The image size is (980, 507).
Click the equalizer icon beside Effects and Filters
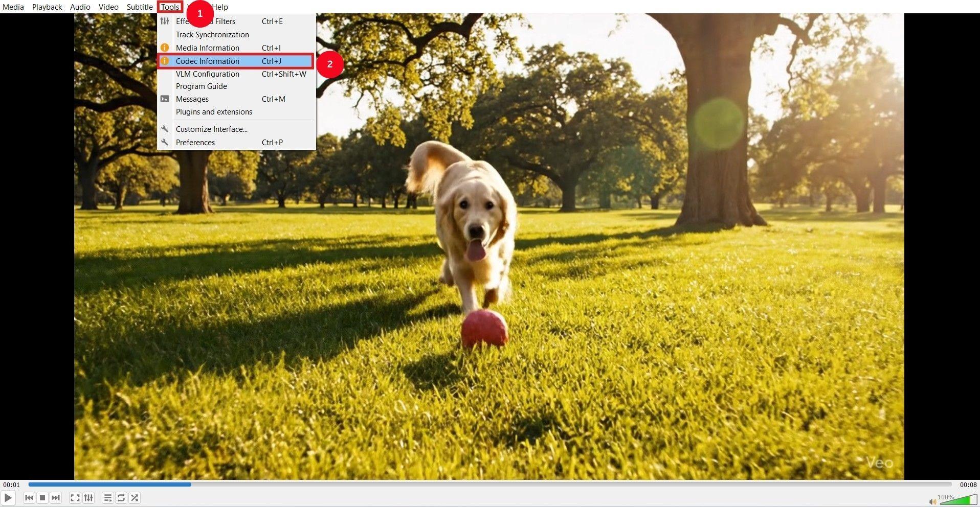point(165,21)
